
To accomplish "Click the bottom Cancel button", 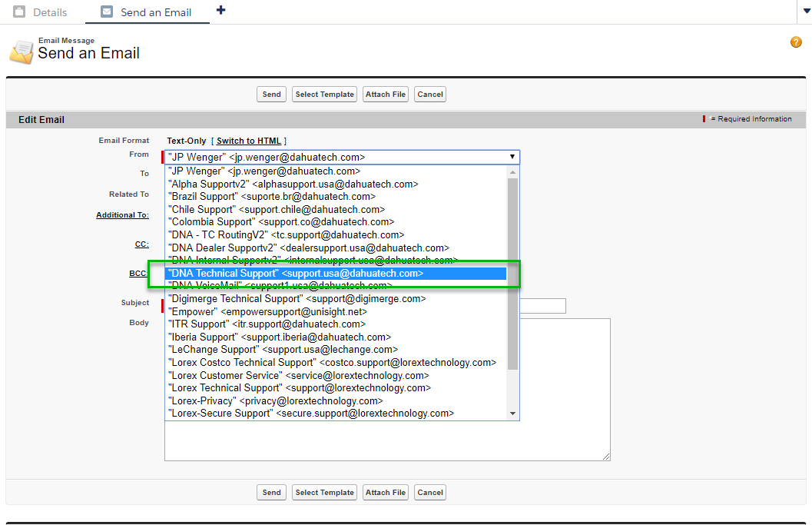I will coord(430,493).
